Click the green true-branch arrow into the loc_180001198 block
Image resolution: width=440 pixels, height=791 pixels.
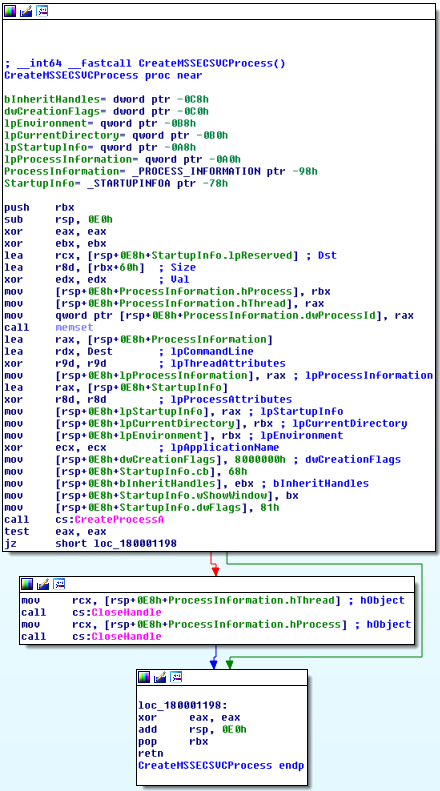coord(229,664)
